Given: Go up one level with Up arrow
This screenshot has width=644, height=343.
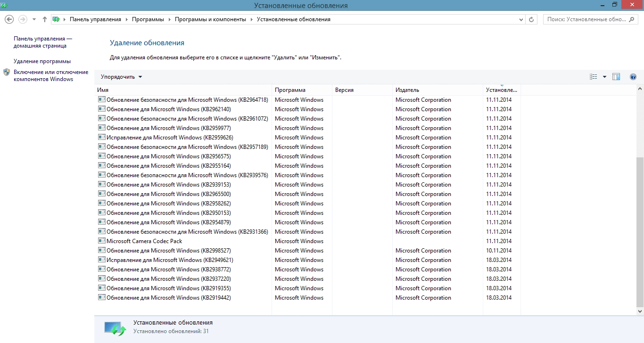Looking at the screenshot, I should [x=45, y=19].
